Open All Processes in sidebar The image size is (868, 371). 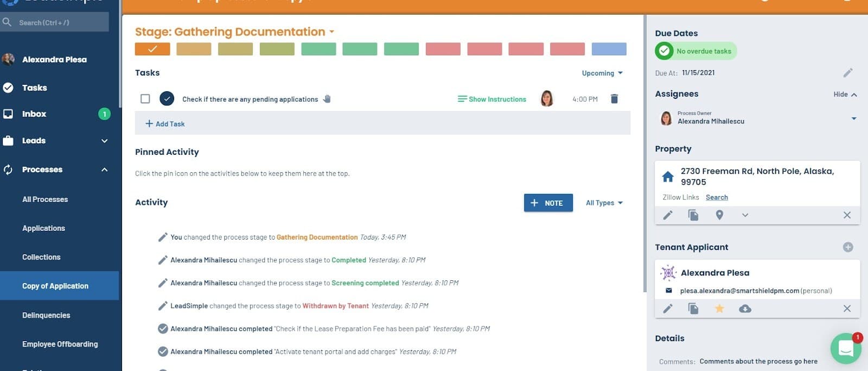click(x=45, y=199)
